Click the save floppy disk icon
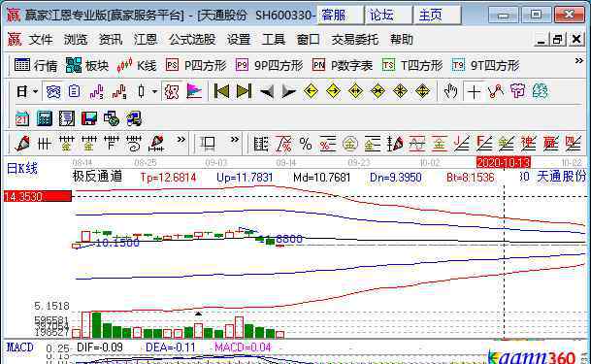Image resolution: width=591 pixels, height=364 pixels. click(89, 118)
